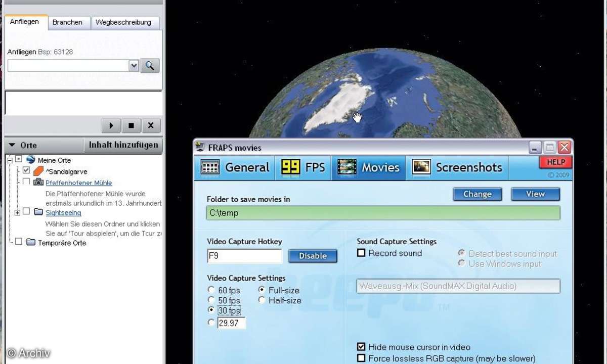Clear results with the X button
607x364 pixels.
[151, 125]
